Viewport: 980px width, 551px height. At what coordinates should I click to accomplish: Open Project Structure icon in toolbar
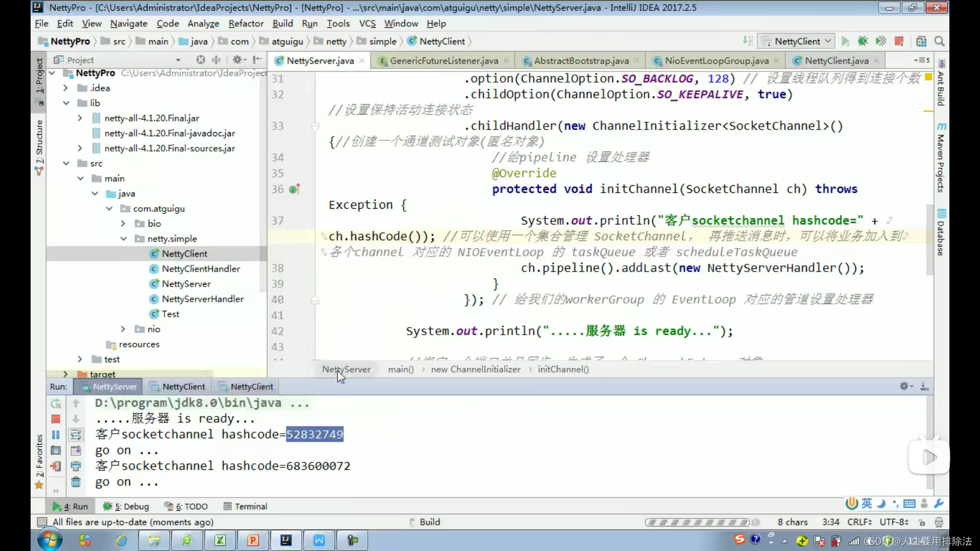click(921, 41)
